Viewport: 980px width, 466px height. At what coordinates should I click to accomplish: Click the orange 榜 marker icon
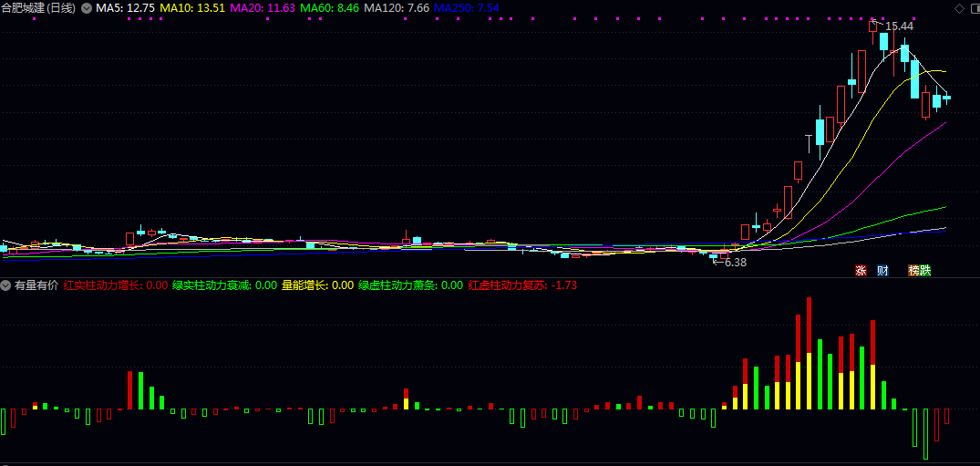(913, 270)
